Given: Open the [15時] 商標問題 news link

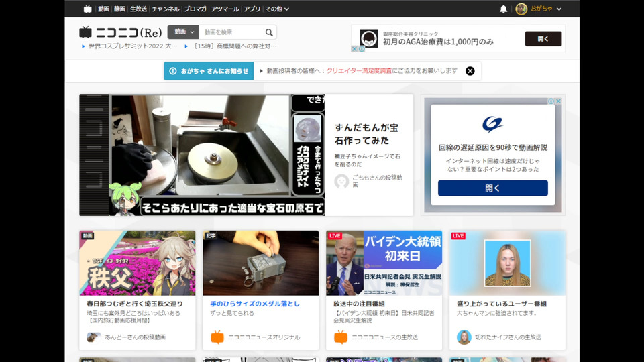Looking at the screenshot, I should coord(235,46).
